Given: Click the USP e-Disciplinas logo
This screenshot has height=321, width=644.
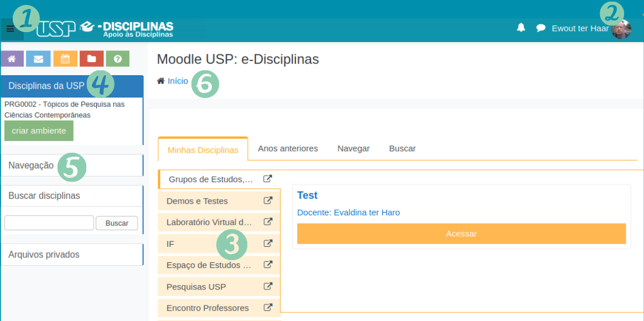Looking at the screenshot, I should coord(105,29).
